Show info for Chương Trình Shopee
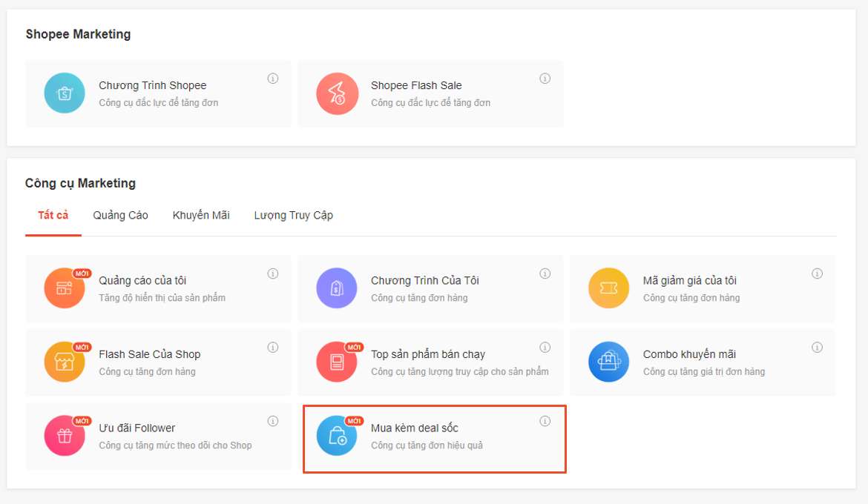 pyautogui.click(x=273, y=79)
